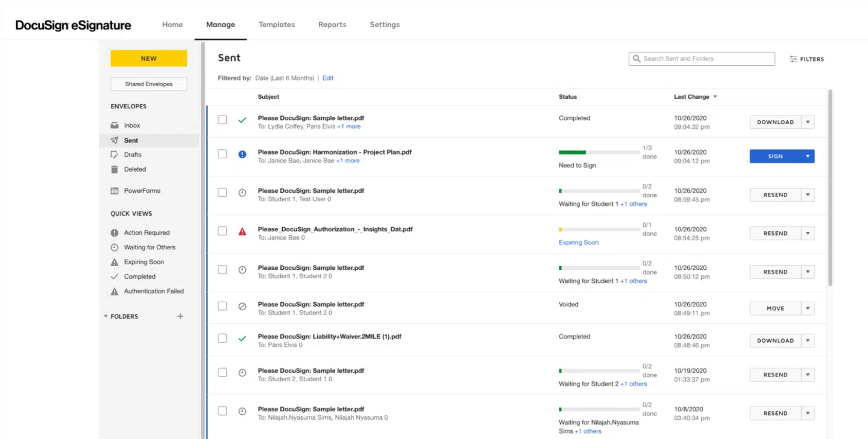This screenshot has height=439, width=868.
Task: Click green checkmark for Liability Waiver envelope
Action: point(242,339)
